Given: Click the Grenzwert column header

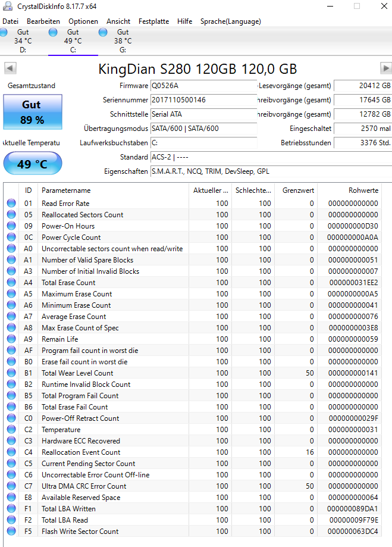Looking at the screenshot, I should [x=296, y=190].
